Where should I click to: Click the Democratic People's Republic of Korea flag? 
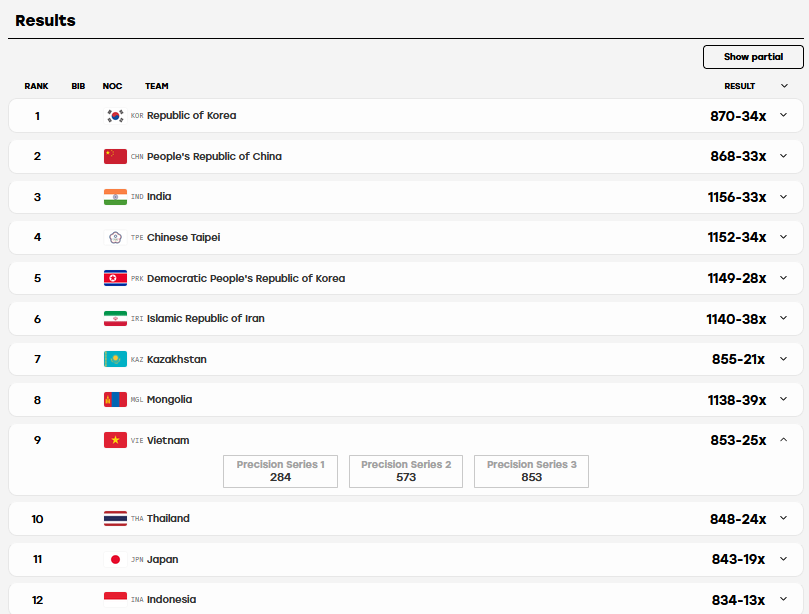pyautogui.click(x=115, y=278)
